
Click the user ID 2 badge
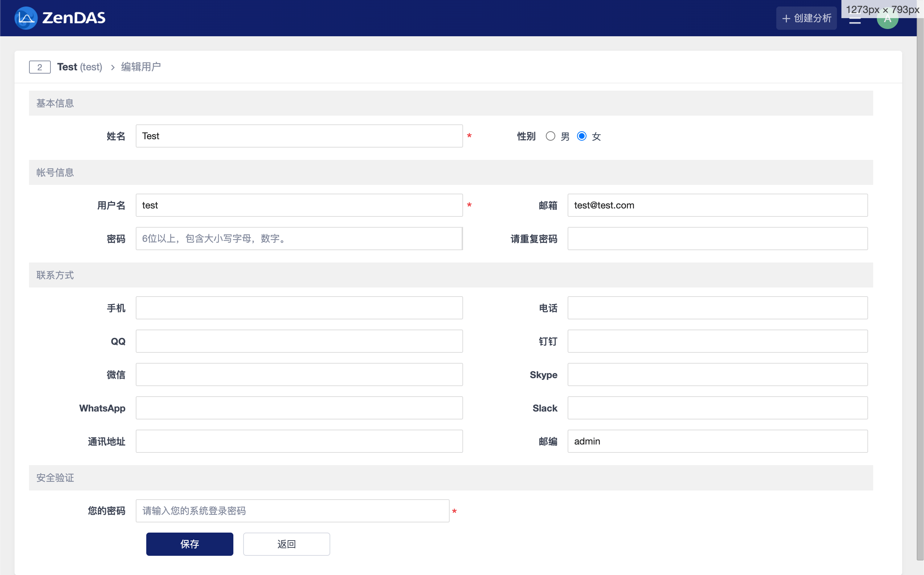[x=40, y=67]
